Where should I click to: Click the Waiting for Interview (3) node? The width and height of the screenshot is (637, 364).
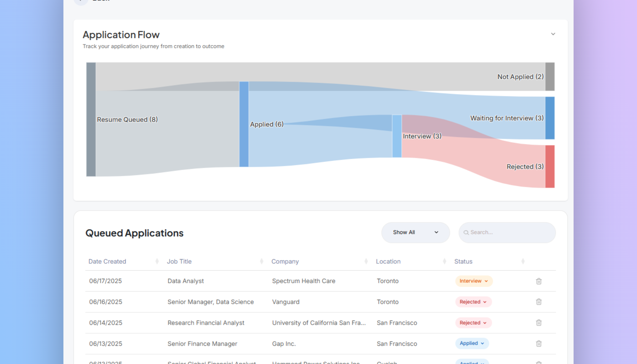[550, 118]
